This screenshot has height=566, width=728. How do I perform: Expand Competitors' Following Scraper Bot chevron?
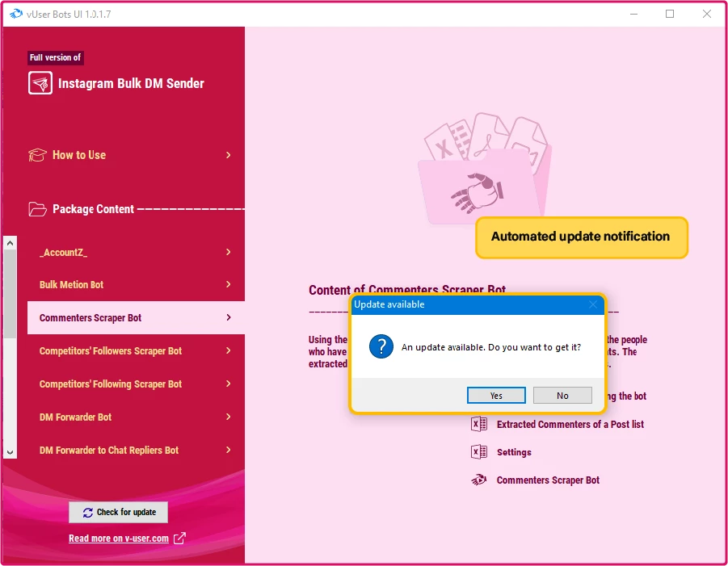coord(229,384)
